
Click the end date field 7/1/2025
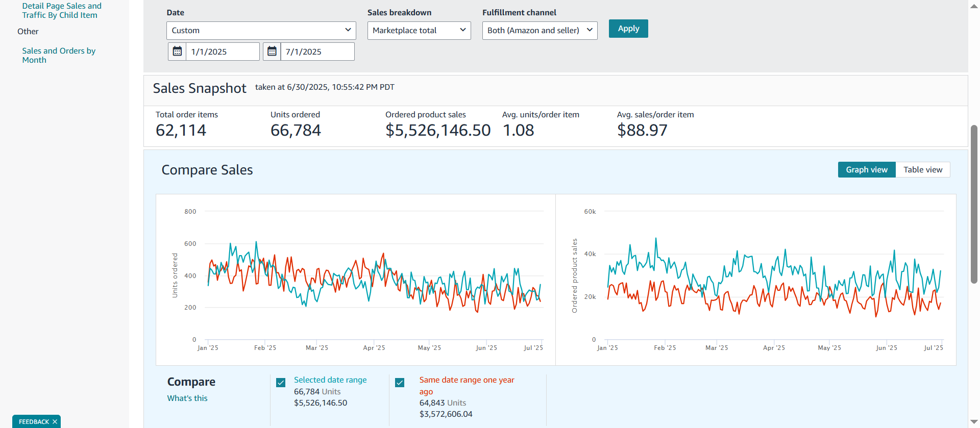point(316,52)
